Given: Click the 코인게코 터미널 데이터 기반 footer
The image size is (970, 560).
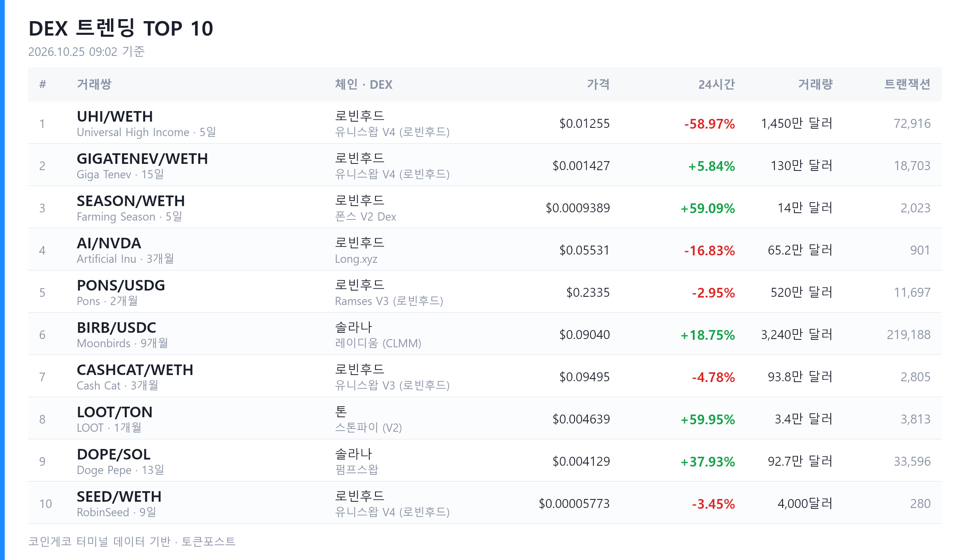Looking at the screenshot, I should click(99, 542).
